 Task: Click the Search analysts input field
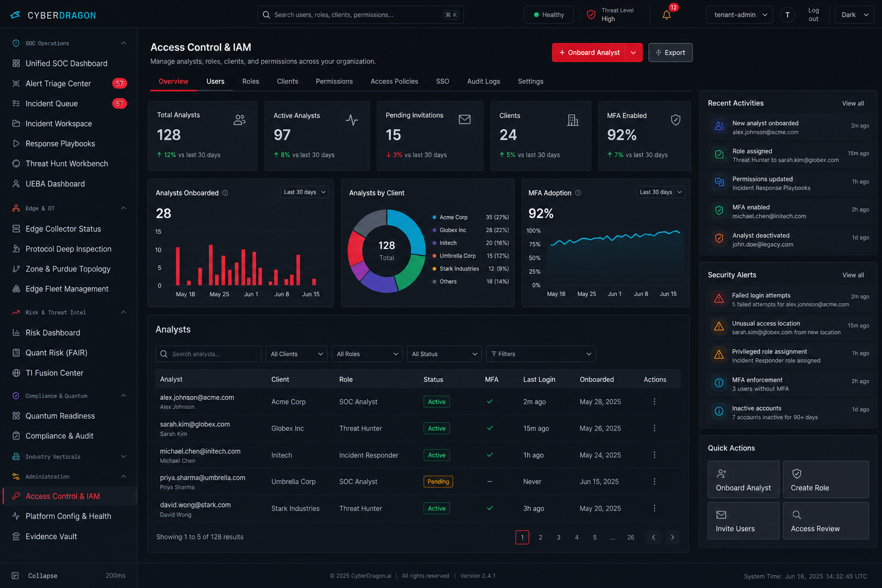pyautogui.click(x=208, y=354)
